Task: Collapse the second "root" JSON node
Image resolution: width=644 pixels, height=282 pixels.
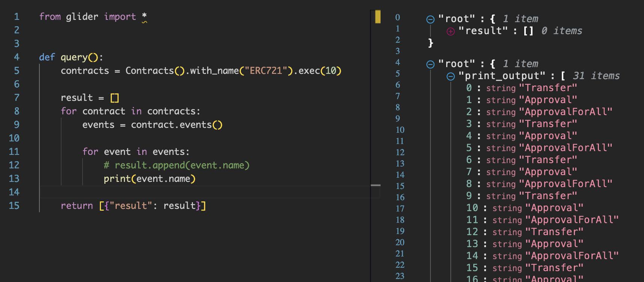Action: 430,64
